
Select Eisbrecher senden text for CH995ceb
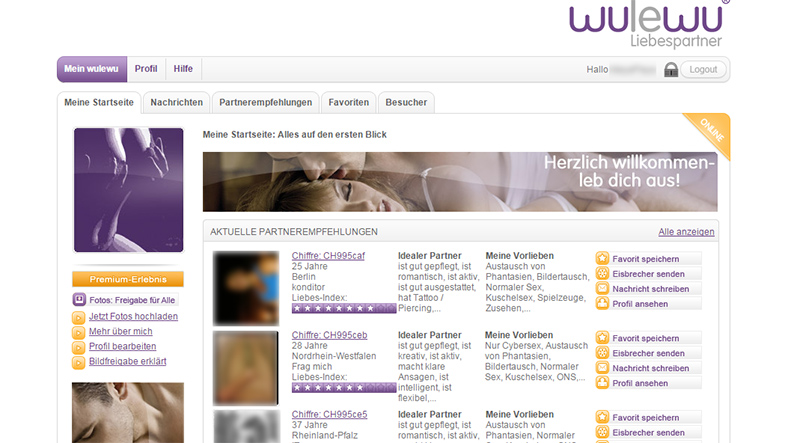tap(648, 353)
